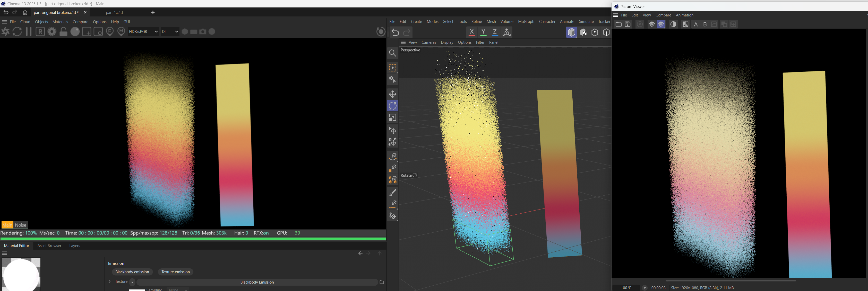
Task: Click the Blackbody emission button
Action: click(x=132, y=272)
